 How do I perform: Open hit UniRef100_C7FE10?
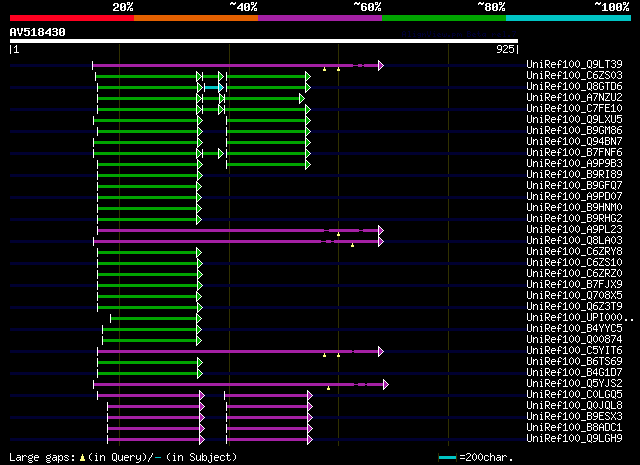(574, 109)
